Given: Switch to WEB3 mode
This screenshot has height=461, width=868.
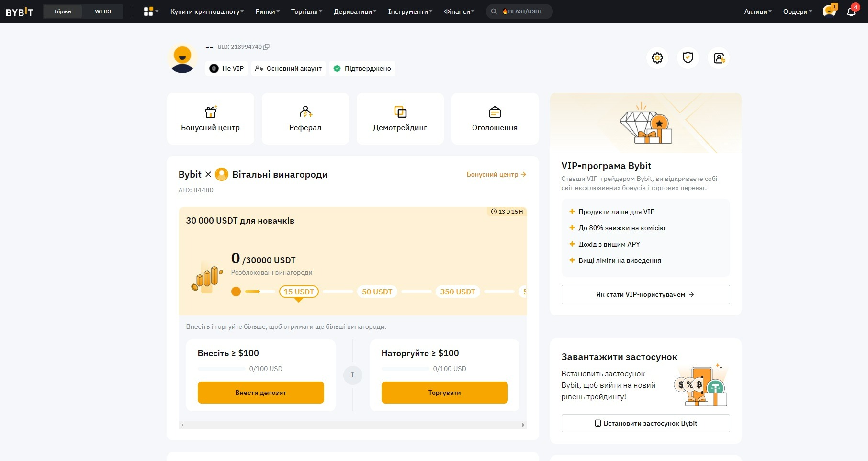Looking at the screenshot, I should tap(102, 11).
